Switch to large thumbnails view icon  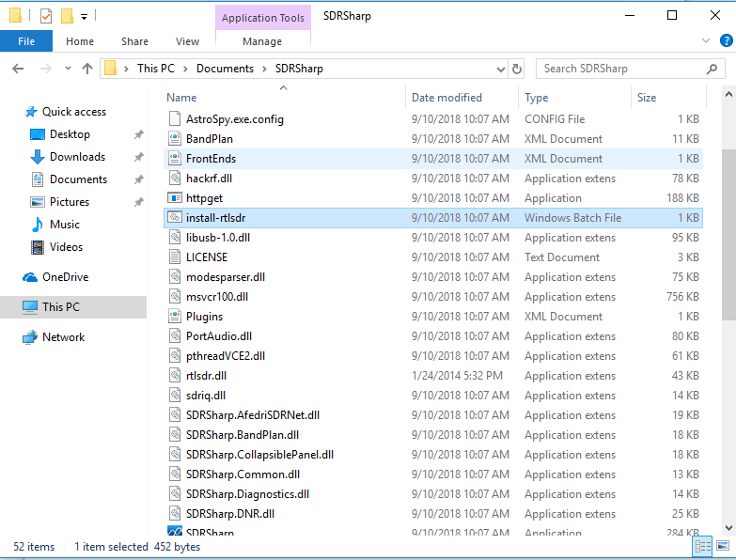point(723,547)
